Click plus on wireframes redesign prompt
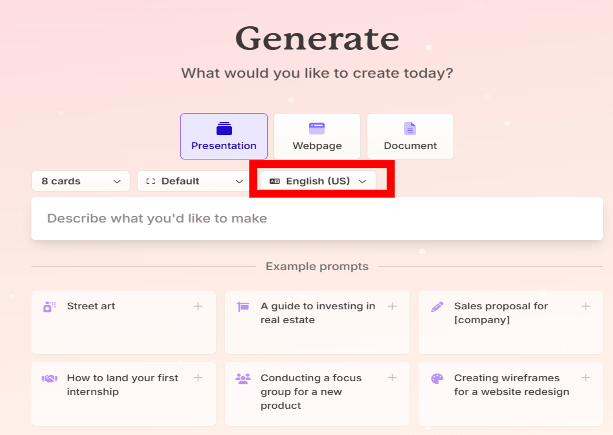The image size is (613, 435). (x=585, y=378)
